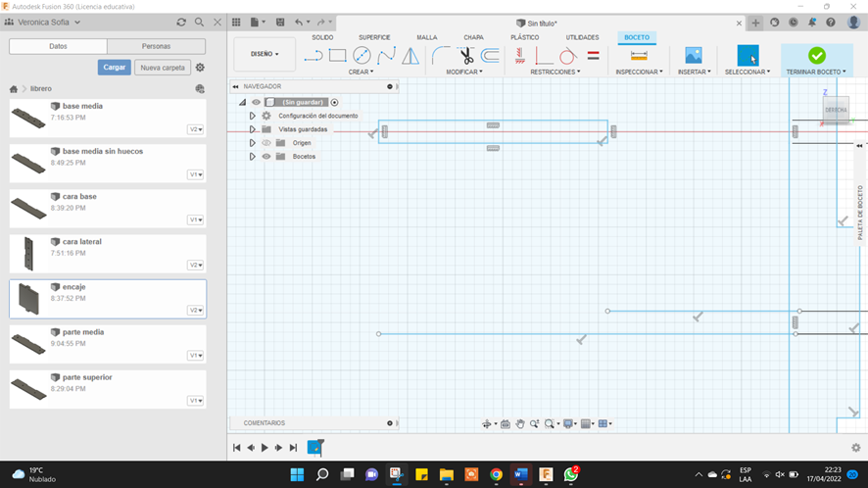
Task: Click the Save icon
Action: pyautogui.click(x=280, y=23)
